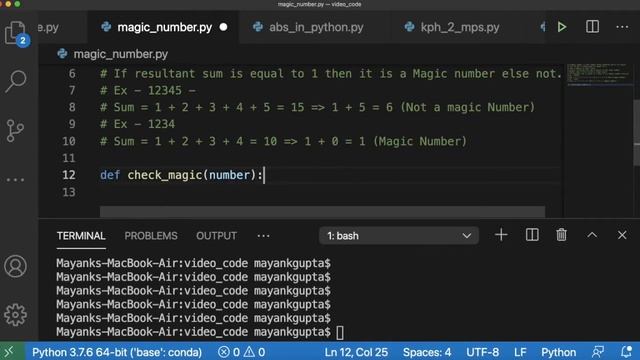The height and width of the screenshot is (360, 640).
Task: Change end of line sequence LF
Action: tap(520, 352)
